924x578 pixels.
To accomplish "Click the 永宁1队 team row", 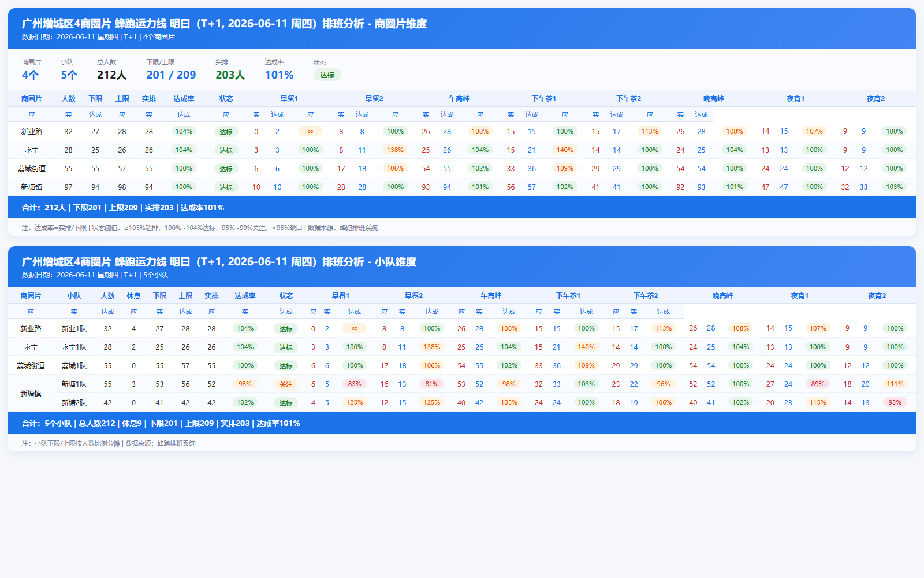I will (462, 347).
